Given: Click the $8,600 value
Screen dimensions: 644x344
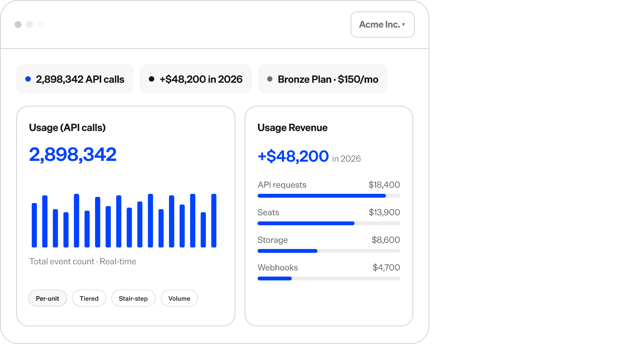Looking at the screenshot, I should pos(386,240).
